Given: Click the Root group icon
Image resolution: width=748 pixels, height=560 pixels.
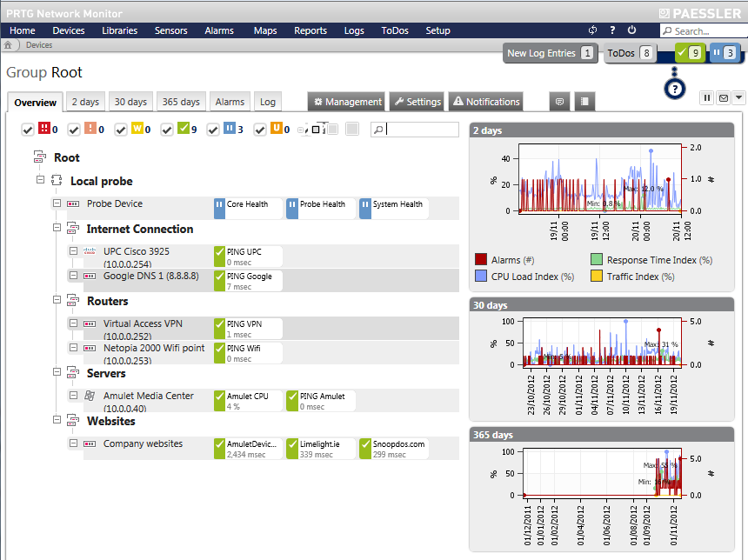Looking at the screenshot, I should tap(40, 157).
